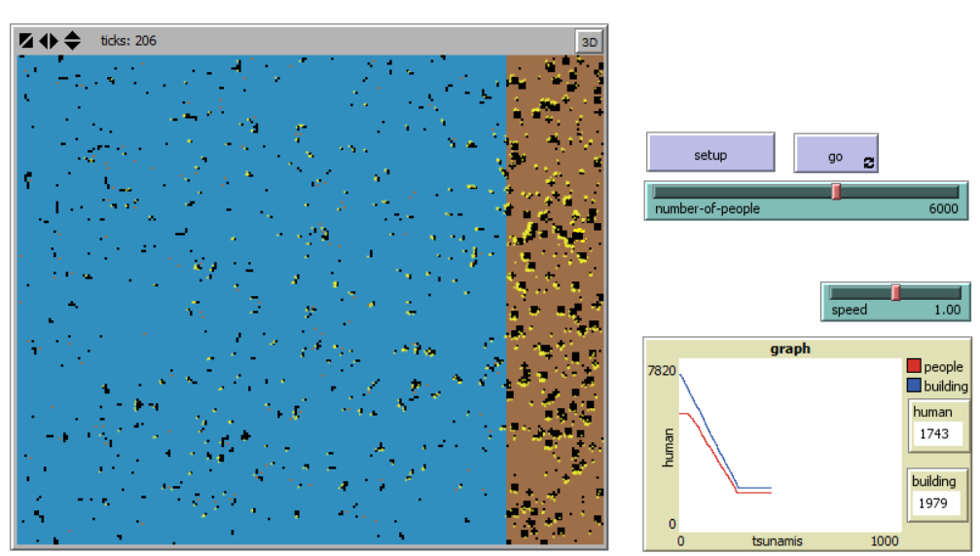Click the number-of-people value 6000
This screenshot has width=980, height=556.
coord(941,209)
